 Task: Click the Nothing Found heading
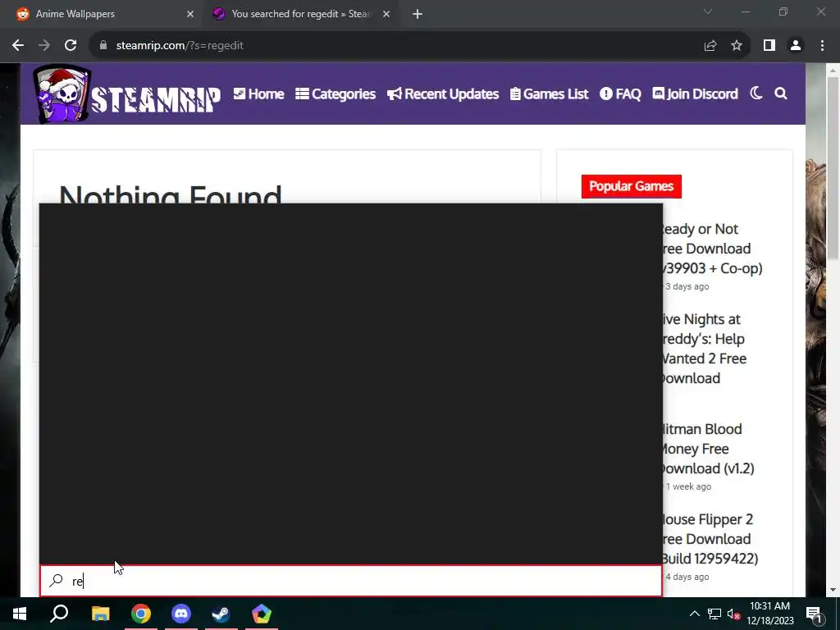tap(171, 194)
